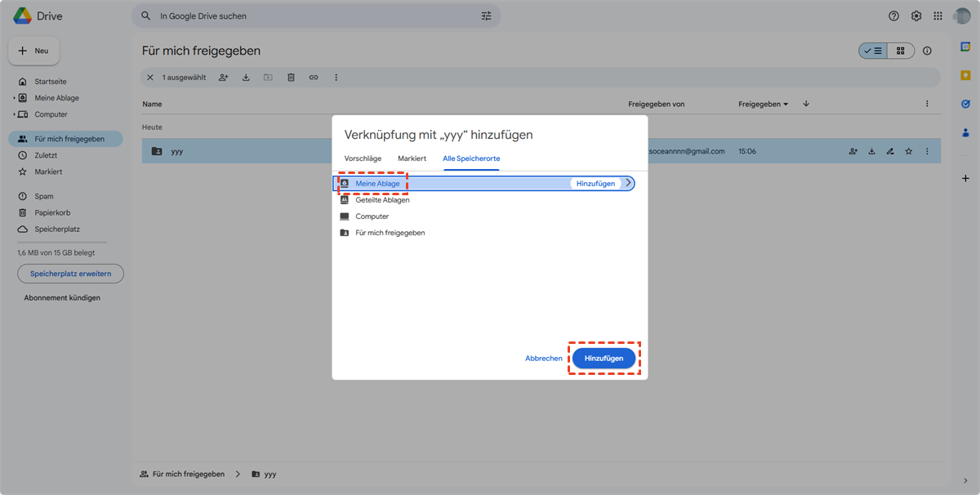Switch to list layout view
980x495 pixels.
(873, 51)
